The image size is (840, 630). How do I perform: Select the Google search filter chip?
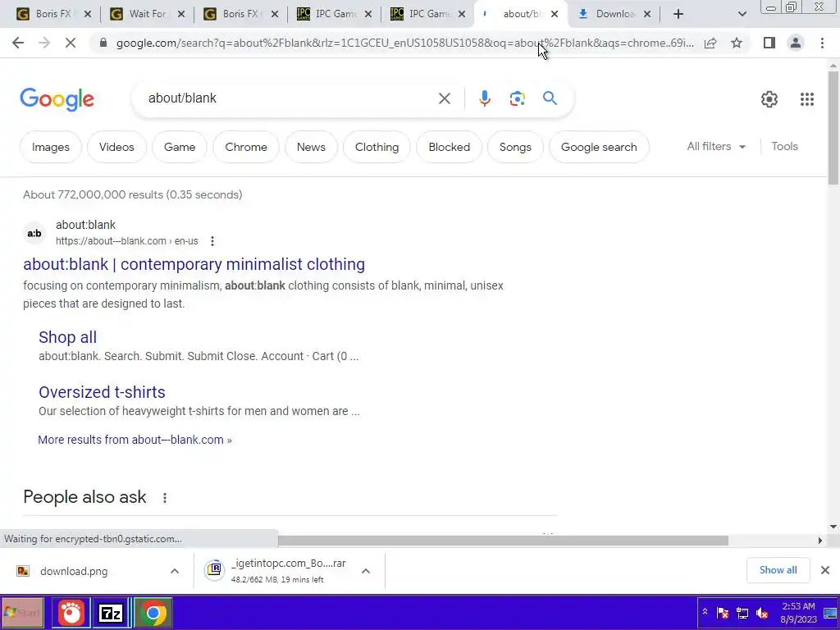click(x=599, y=148)
